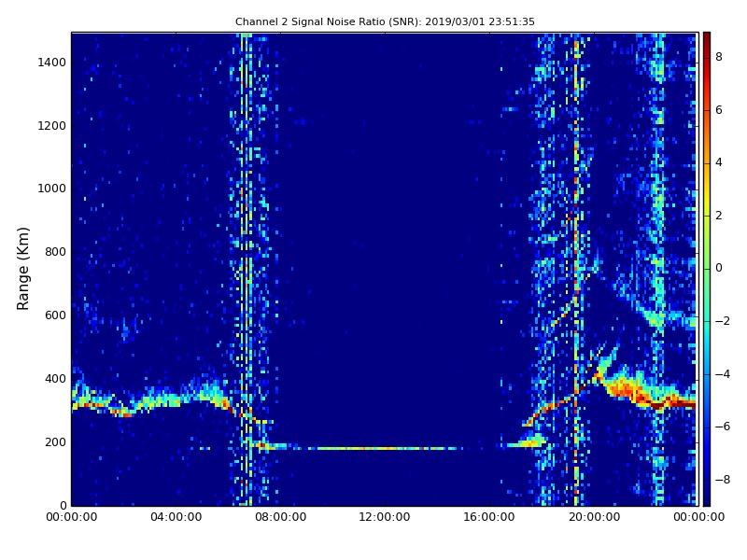747x560 pixels.
Task: Click the 1400 tick label on the range axis
Action: click(52, 63)
